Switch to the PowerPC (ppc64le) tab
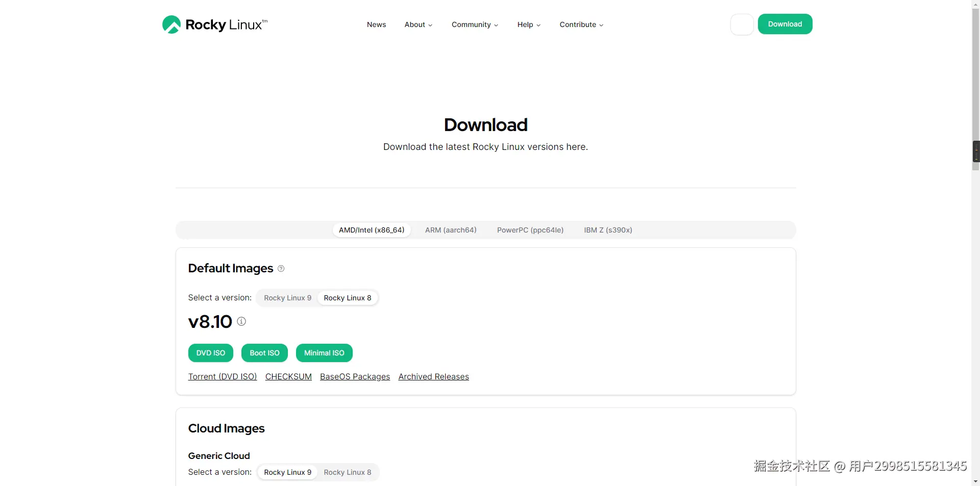This screenshot has height=486, width=980. point(530,230)
